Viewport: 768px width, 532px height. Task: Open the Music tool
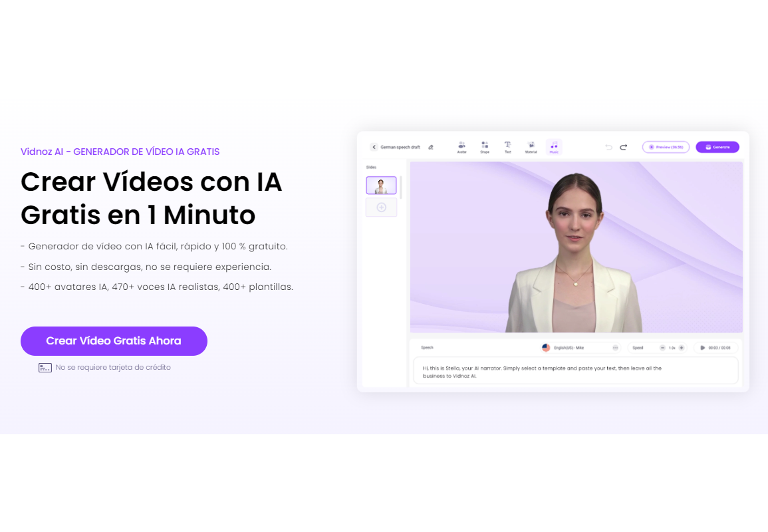click(553, 147)
